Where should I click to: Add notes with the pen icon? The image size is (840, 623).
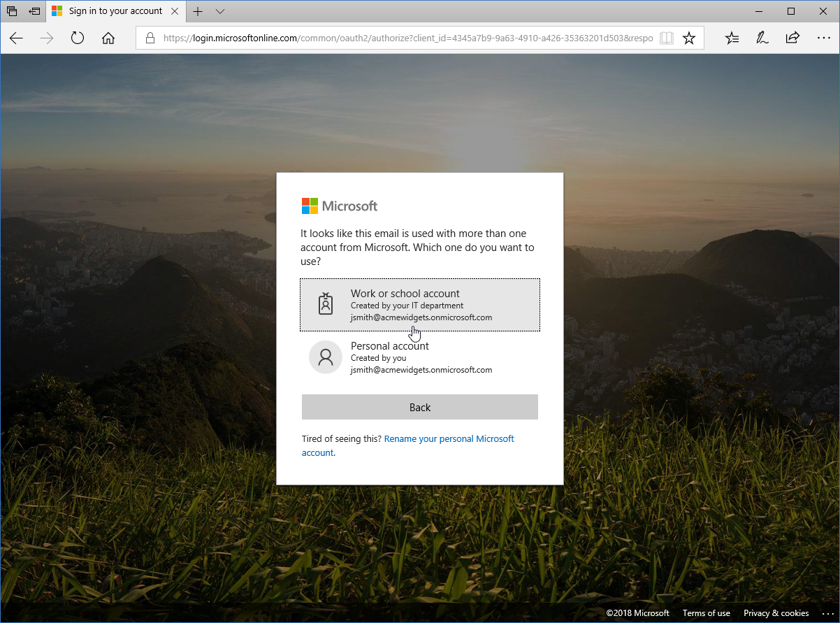[762, 38]
